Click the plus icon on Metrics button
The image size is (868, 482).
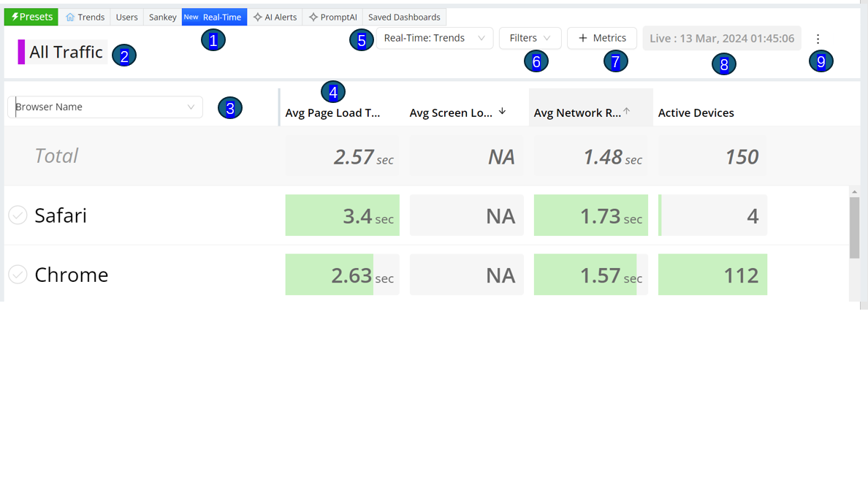[x=583, y=38]
